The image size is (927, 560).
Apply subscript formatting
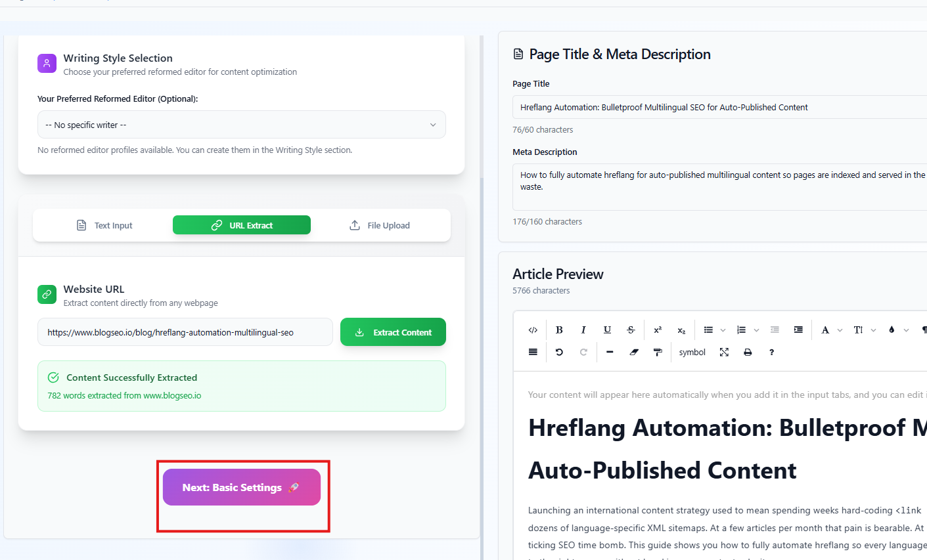(x=681, y=330)
